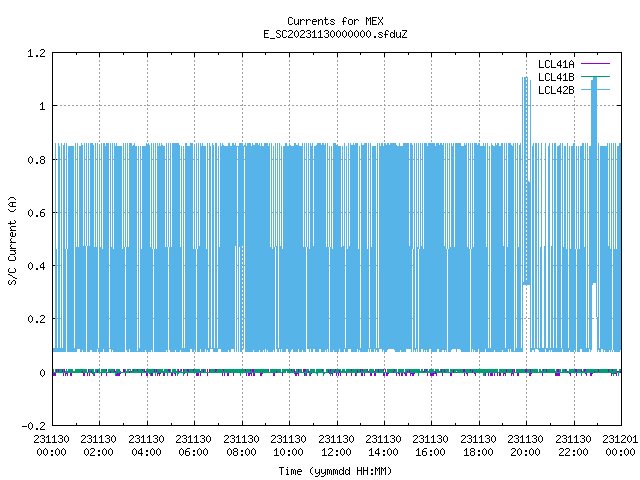Click the x-axis tick label 231130 22:00

pos(573,446)
